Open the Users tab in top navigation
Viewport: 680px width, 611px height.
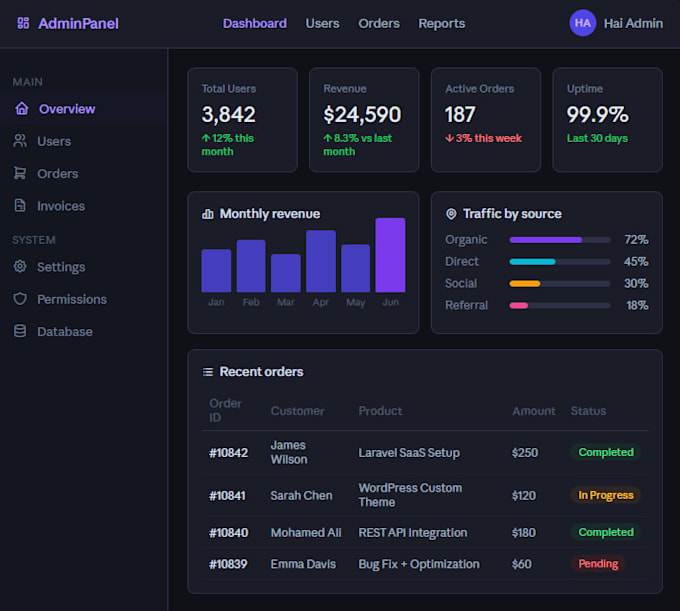click(x=322, y=23)
